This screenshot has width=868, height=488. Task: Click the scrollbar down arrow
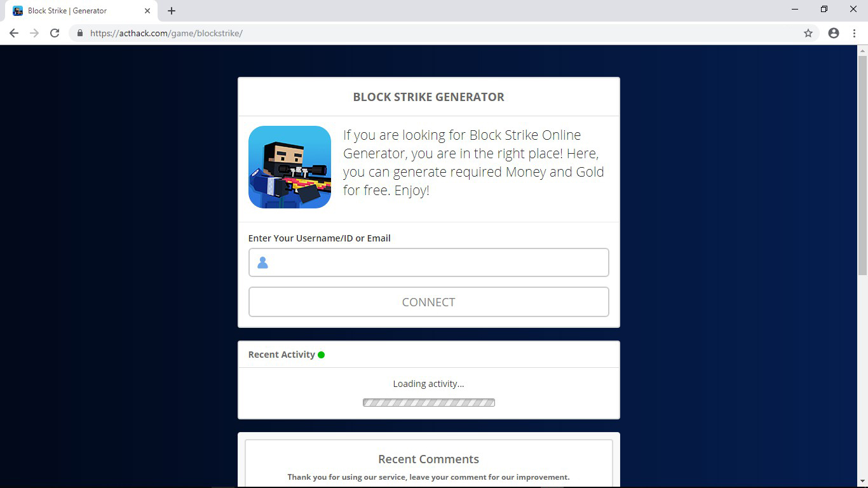point(862,482)
